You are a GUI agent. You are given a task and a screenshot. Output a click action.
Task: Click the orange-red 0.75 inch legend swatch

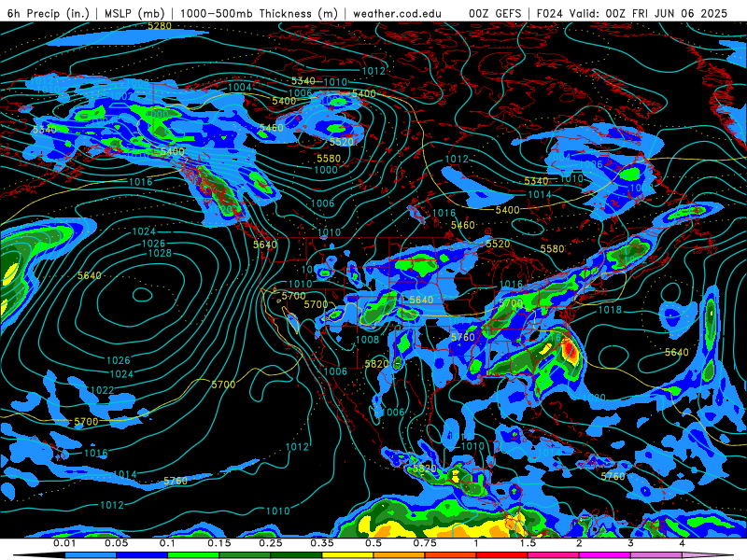pyautogui.click(x=451, y=555)
